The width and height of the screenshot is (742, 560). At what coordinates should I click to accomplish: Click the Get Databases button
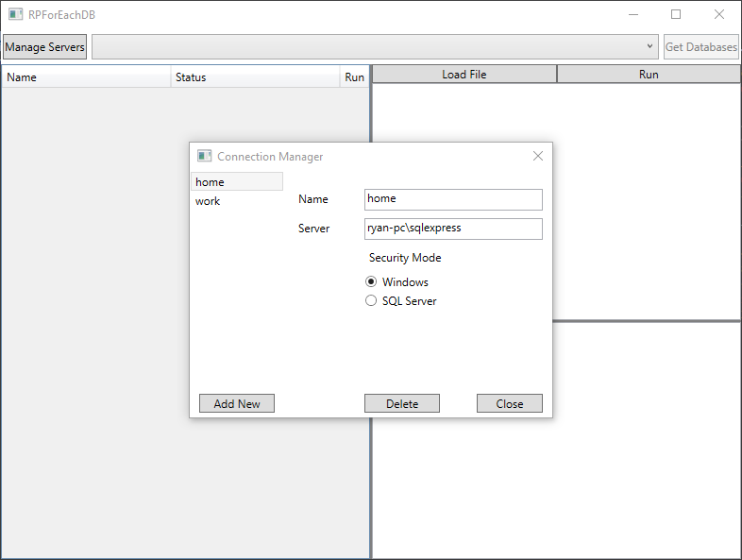pyautogui.click(x=700, y=47)
